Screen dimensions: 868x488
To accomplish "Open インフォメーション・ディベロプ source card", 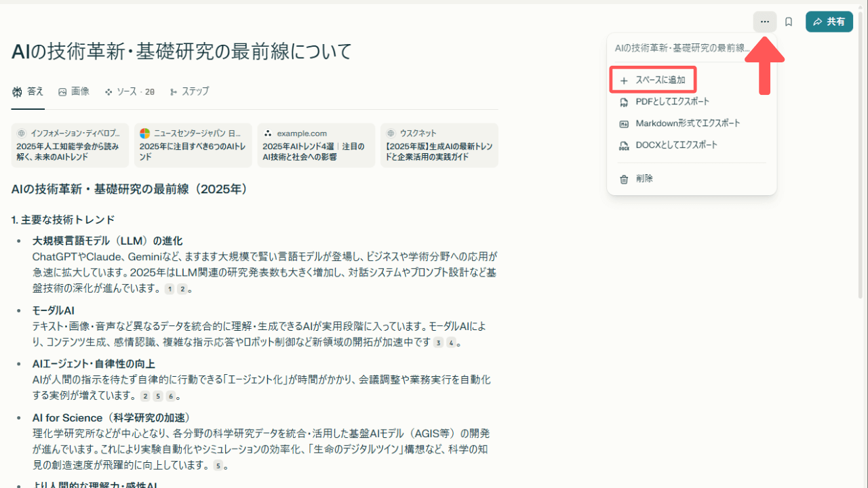I will [x=70, y=145].
